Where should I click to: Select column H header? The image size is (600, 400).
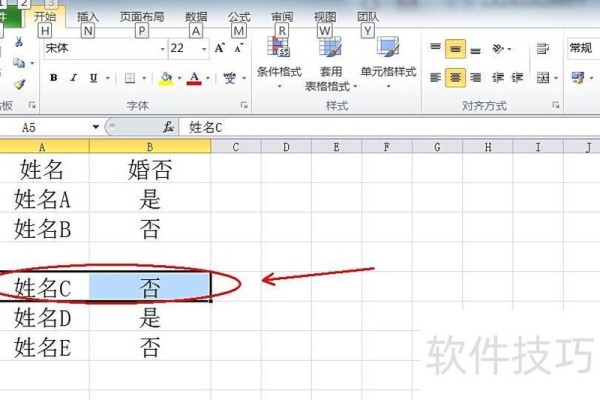[488, 147]
